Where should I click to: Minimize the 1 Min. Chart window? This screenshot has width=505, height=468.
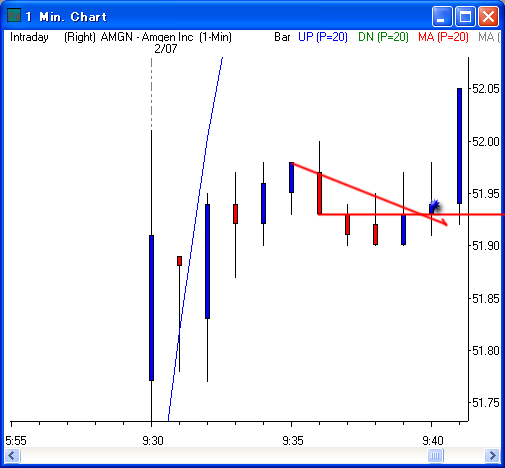pyautogui.click(x=442, y=16)
